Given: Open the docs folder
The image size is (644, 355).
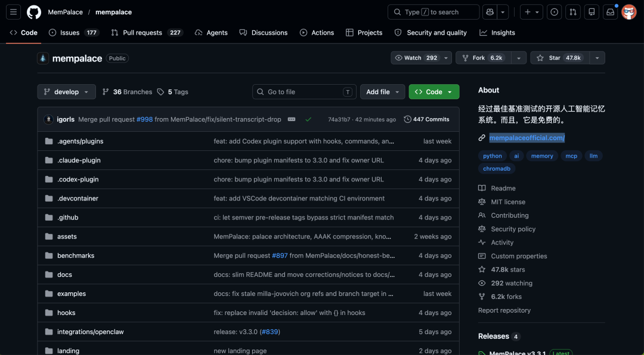Looking at the screenshot, I should [64, 274].
